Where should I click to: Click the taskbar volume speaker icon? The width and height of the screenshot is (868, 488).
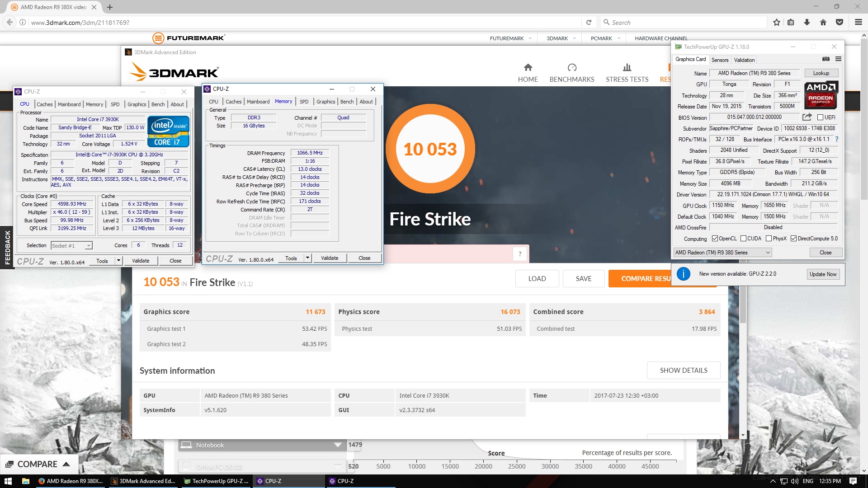[794, 481]
